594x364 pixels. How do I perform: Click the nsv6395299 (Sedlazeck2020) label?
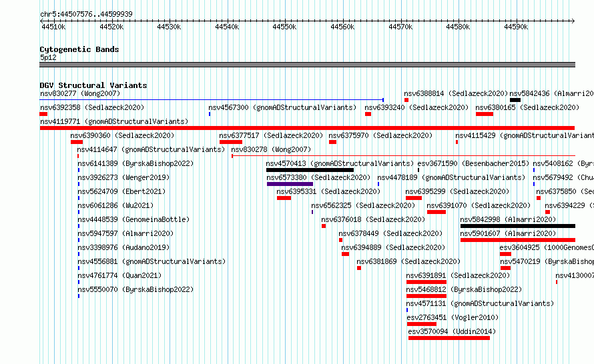coord(457,191)
